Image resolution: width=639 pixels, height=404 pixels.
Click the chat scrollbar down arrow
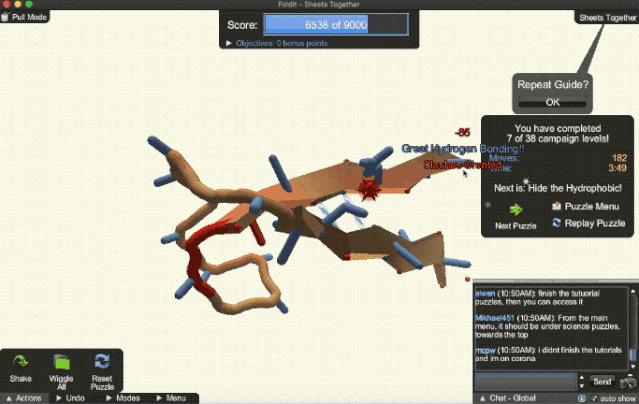(x=632, y=366)
